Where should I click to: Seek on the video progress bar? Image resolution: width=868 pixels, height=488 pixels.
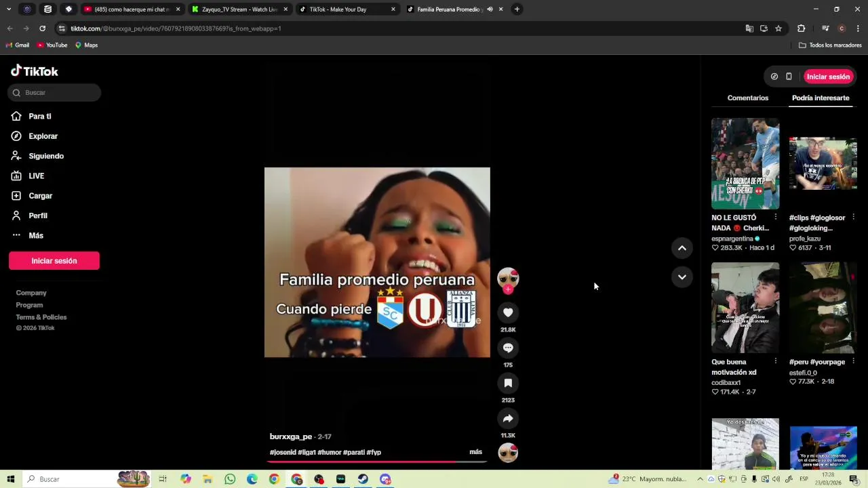[377, 462]
